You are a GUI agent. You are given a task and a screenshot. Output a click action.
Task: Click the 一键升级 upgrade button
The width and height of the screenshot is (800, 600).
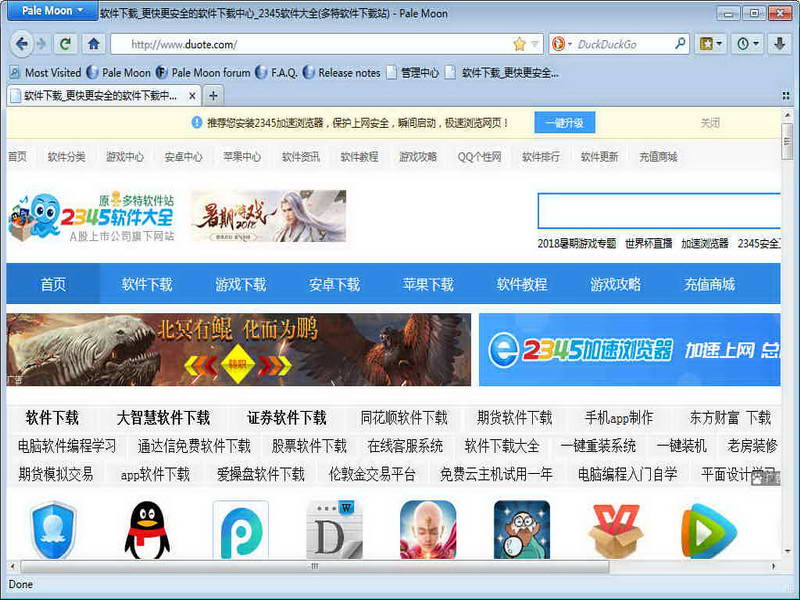point(564,123)
